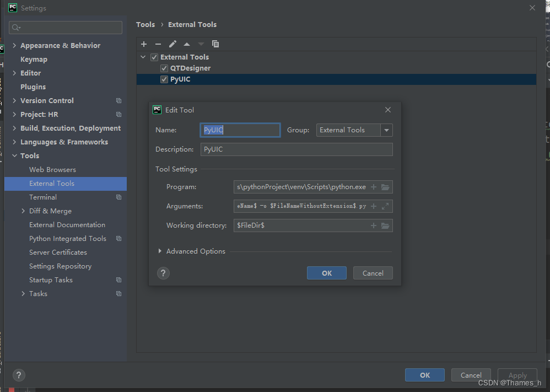Screen dimensions: 550x392
Task: Click Apply in Settings window
Action: [x=517, y=375]
